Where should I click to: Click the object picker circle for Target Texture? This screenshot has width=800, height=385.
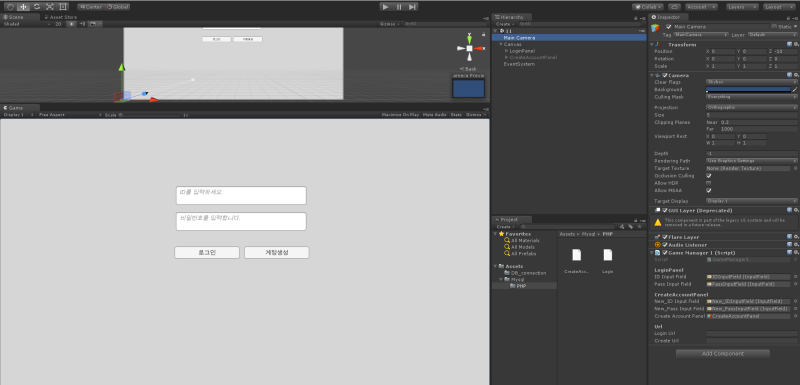pyautogui.click(x=795, y=168)
